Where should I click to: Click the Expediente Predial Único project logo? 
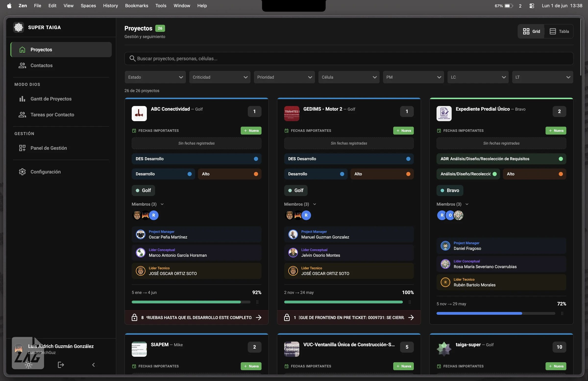coord(444,114)
